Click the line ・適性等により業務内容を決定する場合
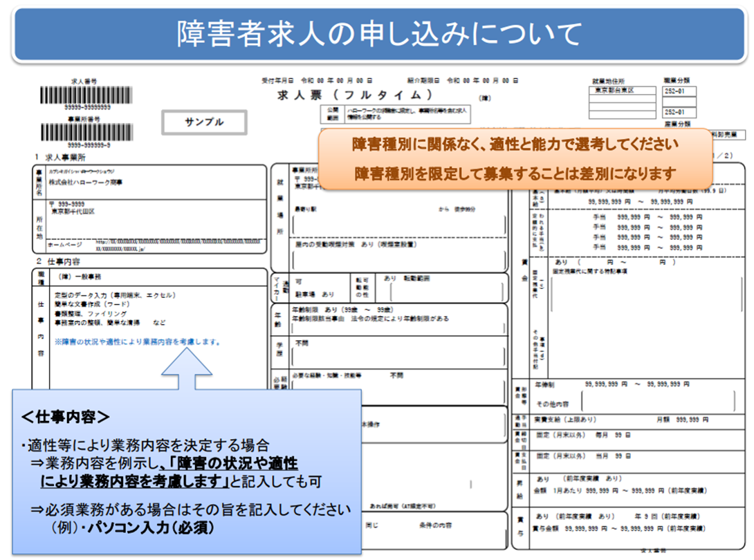 (145, 445)
